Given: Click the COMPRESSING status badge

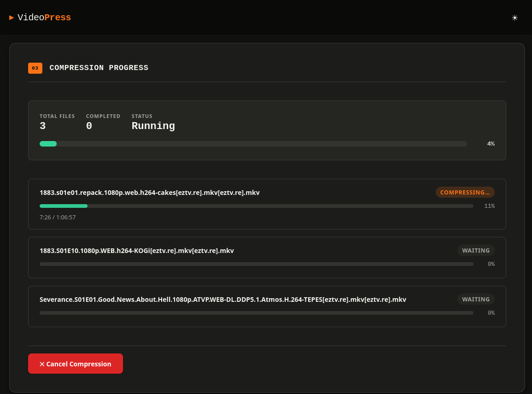Looking at the screenshot, I should [x=465, y=192].
